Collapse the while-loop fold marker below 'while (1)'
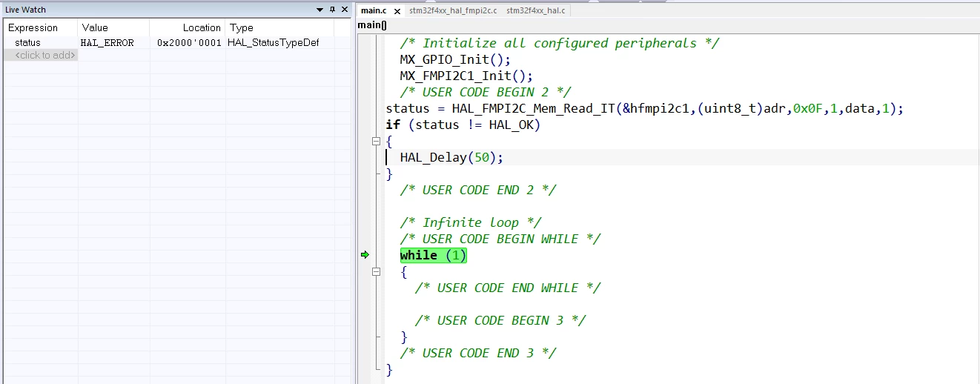Viewport: 980px width, 384px height. 376,271
